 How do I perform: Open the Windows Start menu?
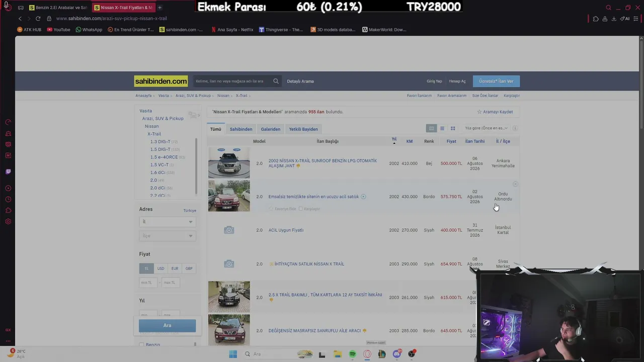click(x=233, y=354)
